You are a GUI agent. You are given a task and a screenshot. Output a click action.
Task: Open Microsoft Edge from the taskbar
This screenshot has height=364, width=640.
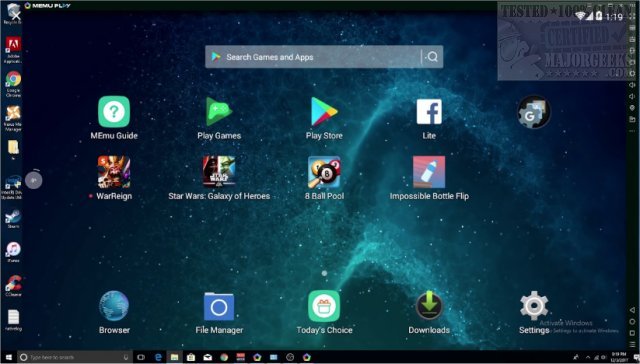click(158, 357)
